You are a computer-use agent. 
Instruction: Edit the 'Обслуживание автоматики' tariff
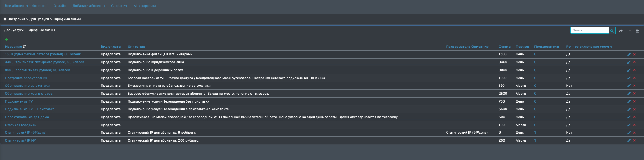(629, 86)
